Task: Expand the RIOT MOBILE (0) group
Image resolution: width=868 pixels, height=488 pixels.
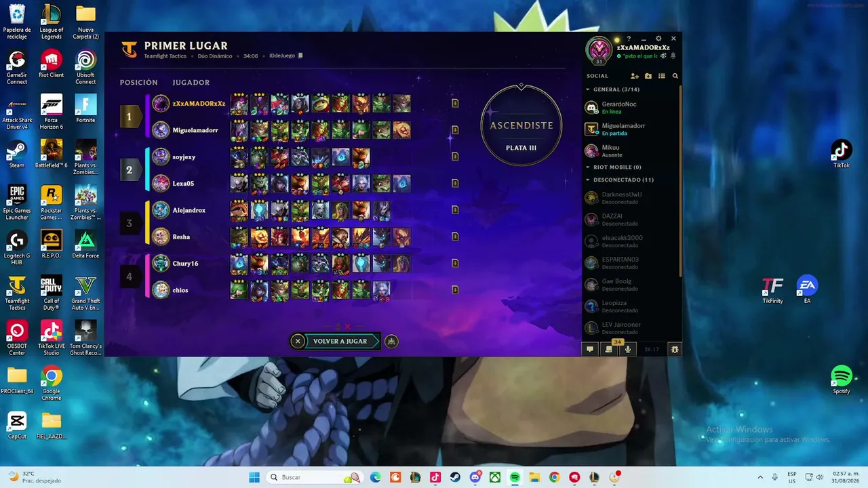Action: 614,167
